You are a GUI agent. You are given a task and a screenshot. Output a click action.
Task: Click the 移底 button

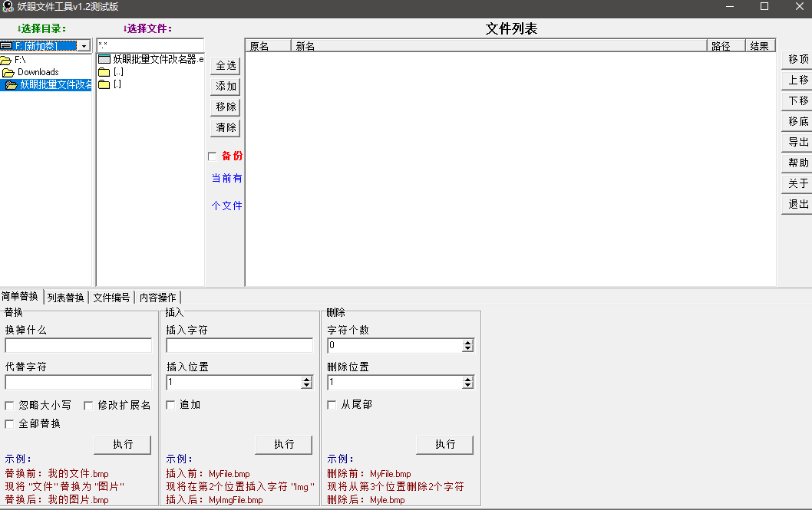click(797, 121)
